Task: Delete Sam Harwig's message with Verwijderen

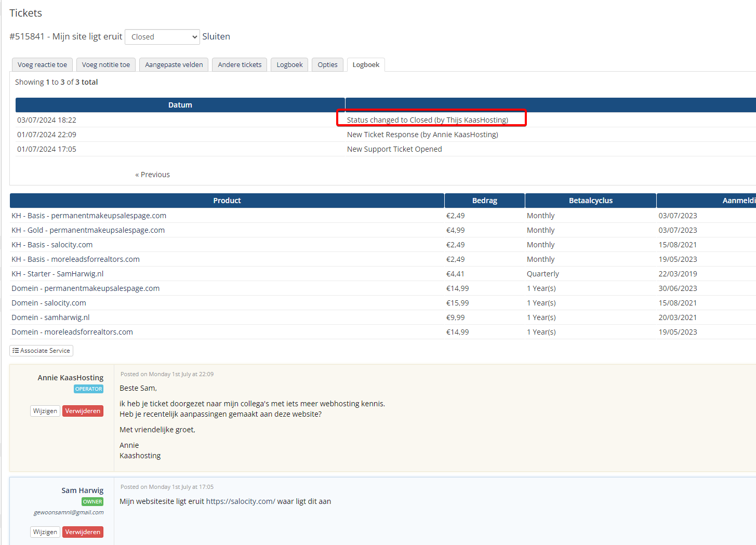Action: (x=83, y=532)
